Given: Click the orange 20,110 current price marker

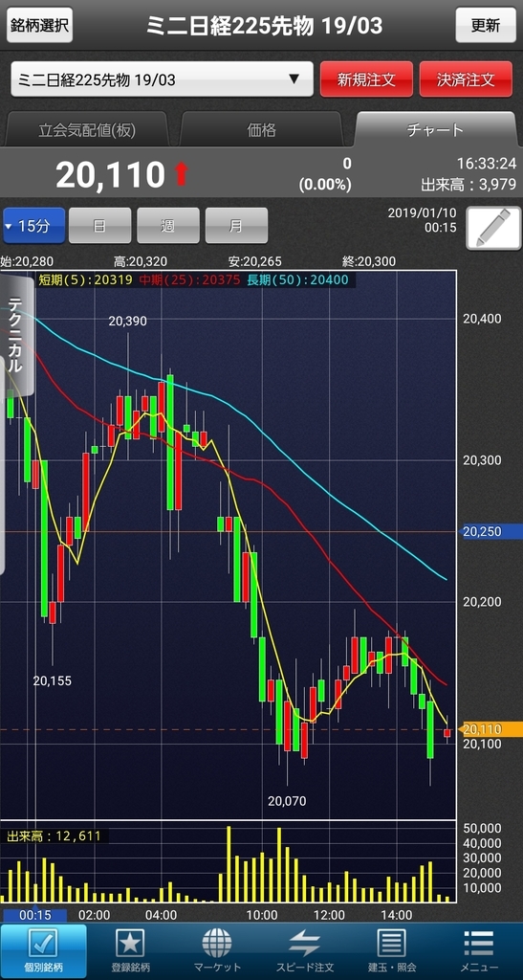Looking at the screenshot, I should tap(491, 728).
